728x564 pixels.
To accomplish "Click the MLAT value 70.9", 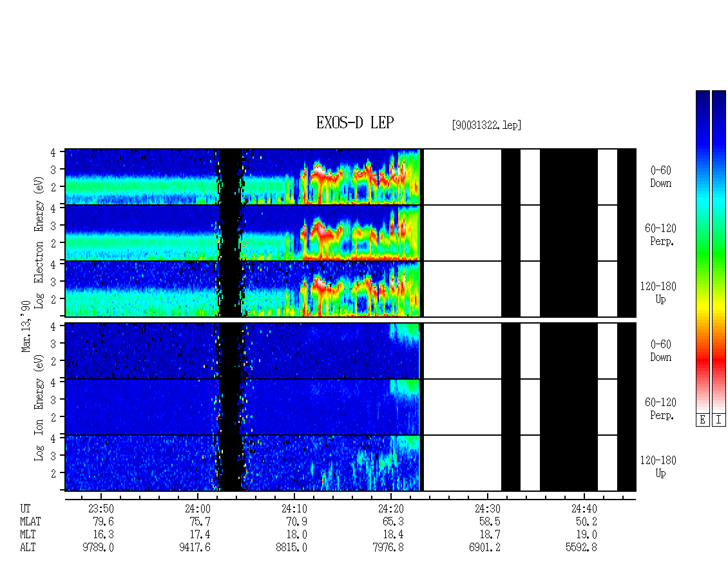I will pos(296,521).
